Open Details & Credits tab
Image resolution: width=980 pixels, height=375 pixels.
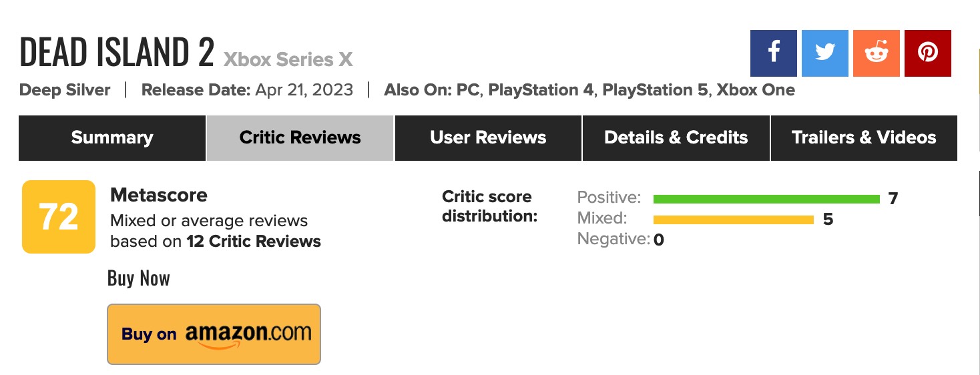pos(676,138)
